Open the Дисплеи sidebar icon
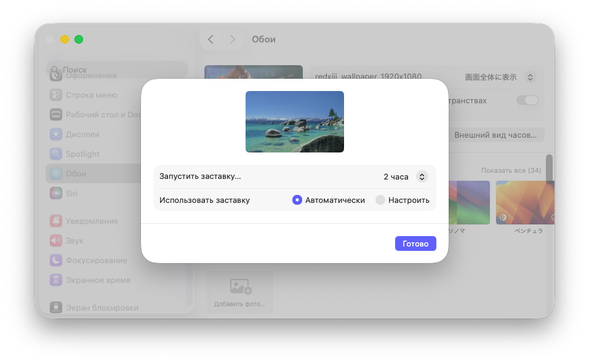Image resolution: width=589 pixels, height=364 pixels. point(56,134)
